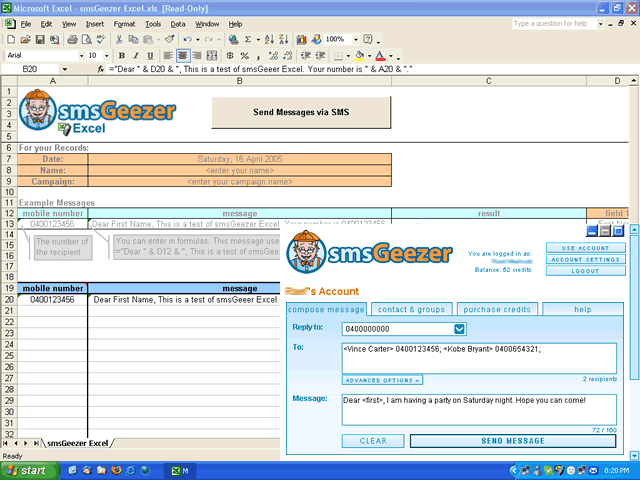The height and width of the screenshot is (480, 640).
Task: Copy the selected cells
Action: [133, 40]
